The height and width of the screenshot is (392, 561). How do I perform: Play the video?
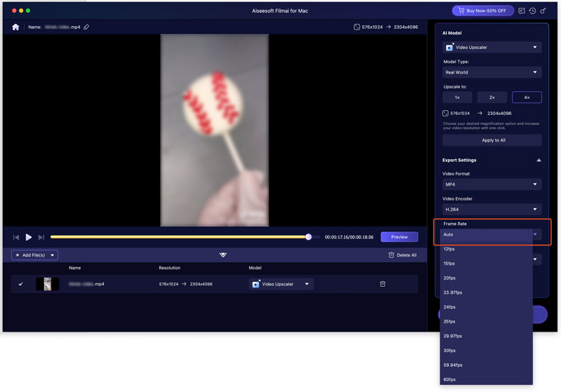pyautogui.click(x=29, y=237)
